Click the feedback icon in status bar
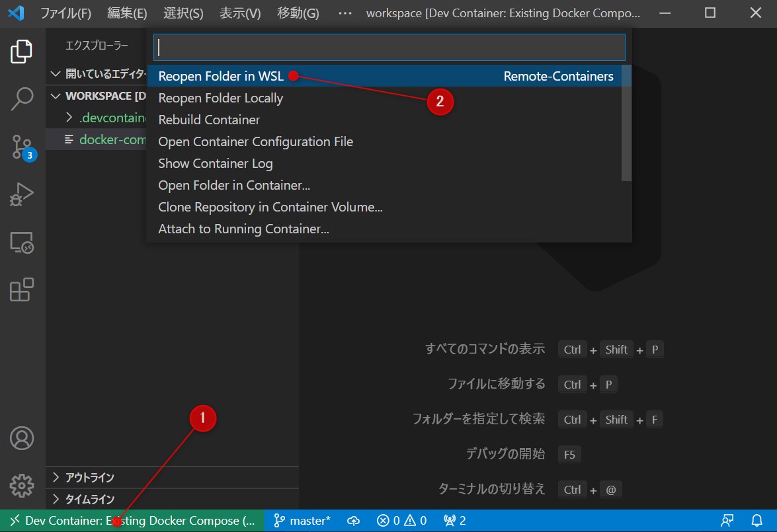This screenshot has height=532, width=777. [x=727, y=521]
